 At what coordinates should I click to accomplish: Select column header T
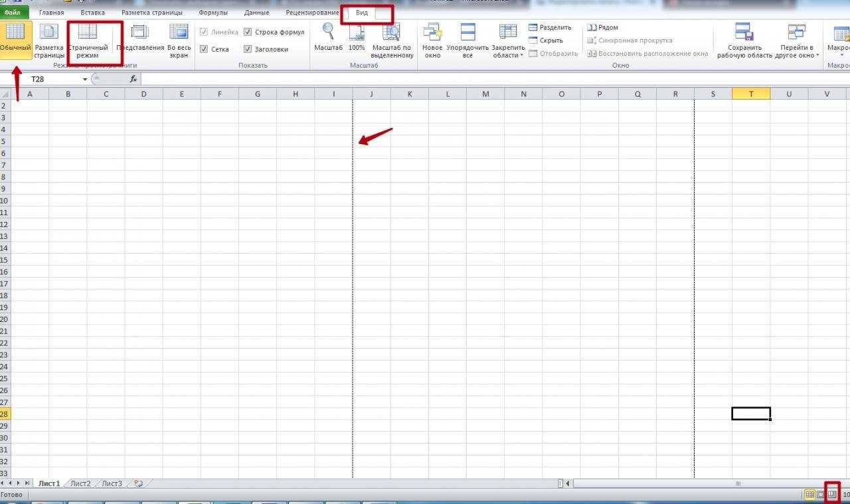(751, 94)
